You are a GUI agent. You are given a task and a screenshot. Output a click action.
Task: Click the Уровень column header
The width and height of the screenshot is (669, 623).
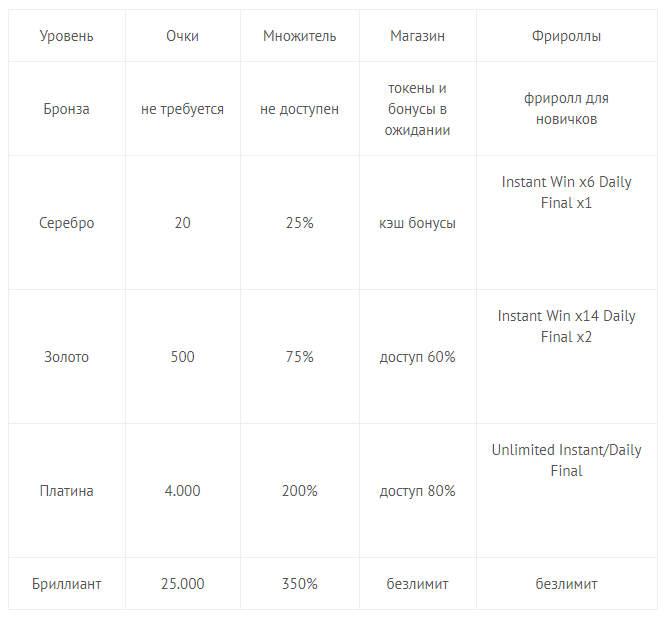click(x=67, y=36)
